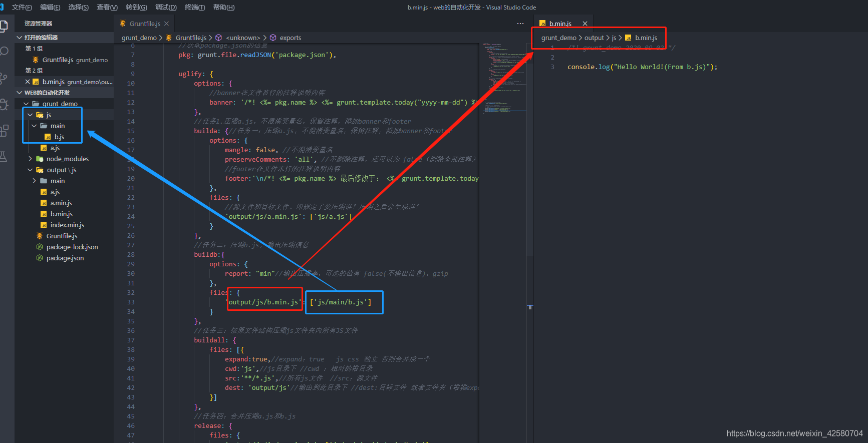Click the 资源管理器 panel title
868x443 pixels.
pyautogui.click(x=38, y=24)
